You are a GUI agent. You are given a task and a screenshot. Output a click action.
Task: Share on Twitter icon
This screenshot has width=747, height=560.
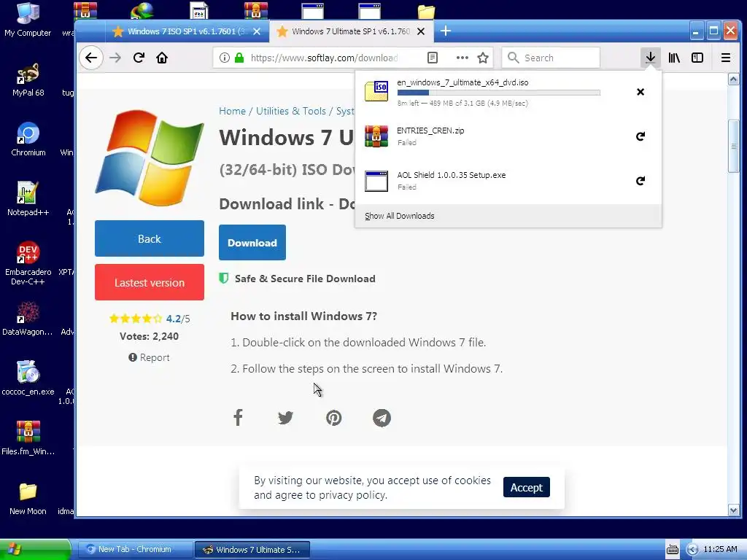tap(285, 418)
